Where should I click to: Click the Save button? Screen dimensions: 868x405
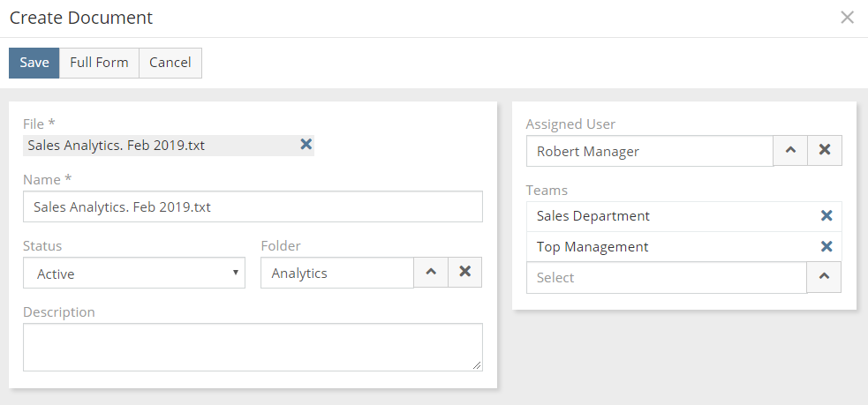34,63
